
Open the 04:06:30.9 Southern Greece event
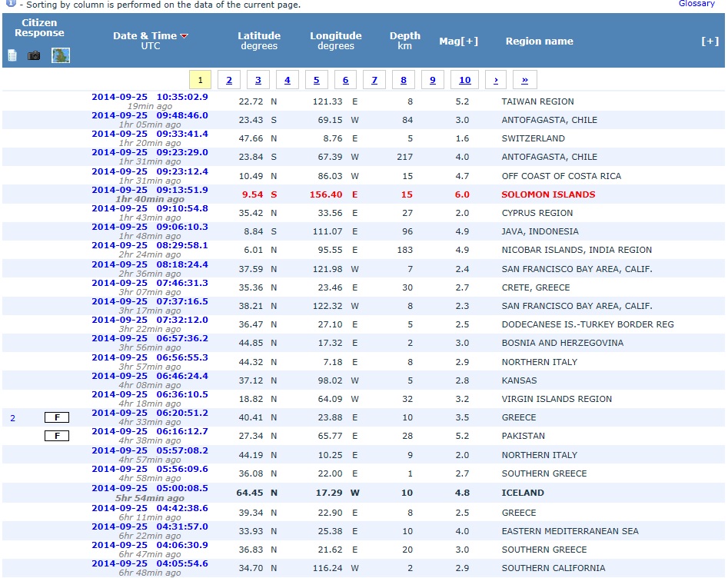pyautogui.click(x=149, y=545)
